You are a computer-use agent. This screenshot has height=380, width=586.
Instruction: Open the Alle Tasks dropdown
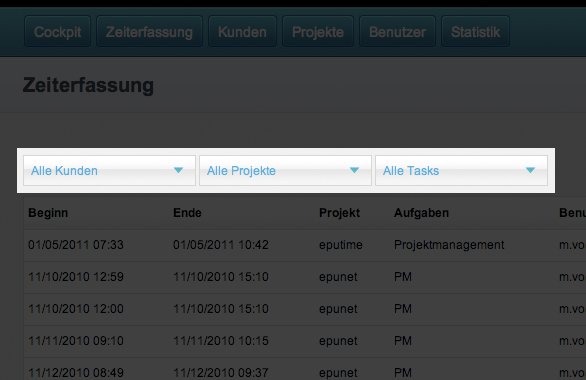461,171
